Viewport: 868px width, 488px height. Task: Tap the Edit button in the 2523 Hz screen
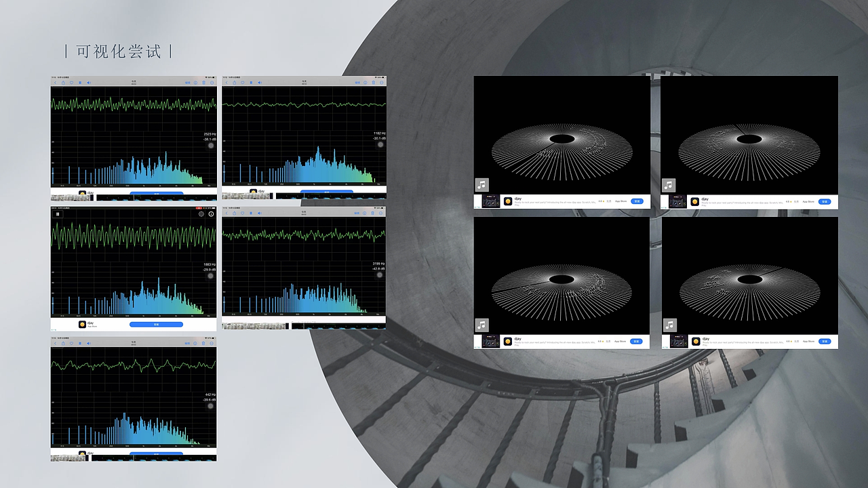pos(187,83)
